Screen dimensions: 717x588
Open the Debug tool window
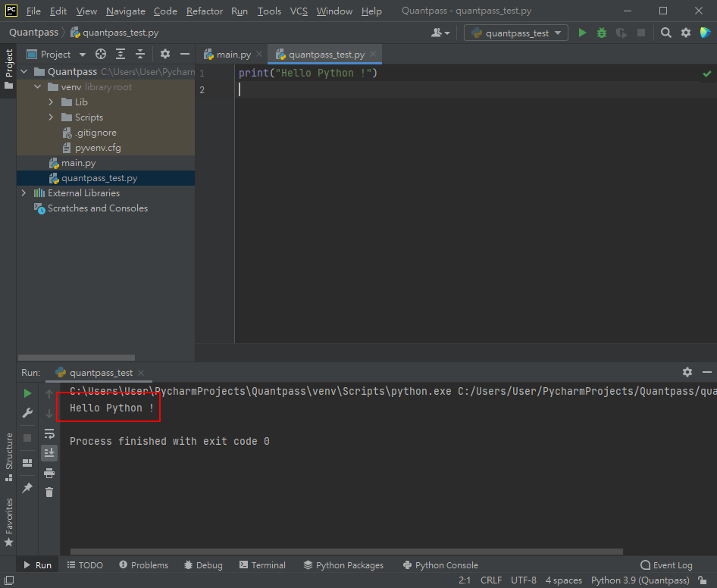[x=203, y=565]
